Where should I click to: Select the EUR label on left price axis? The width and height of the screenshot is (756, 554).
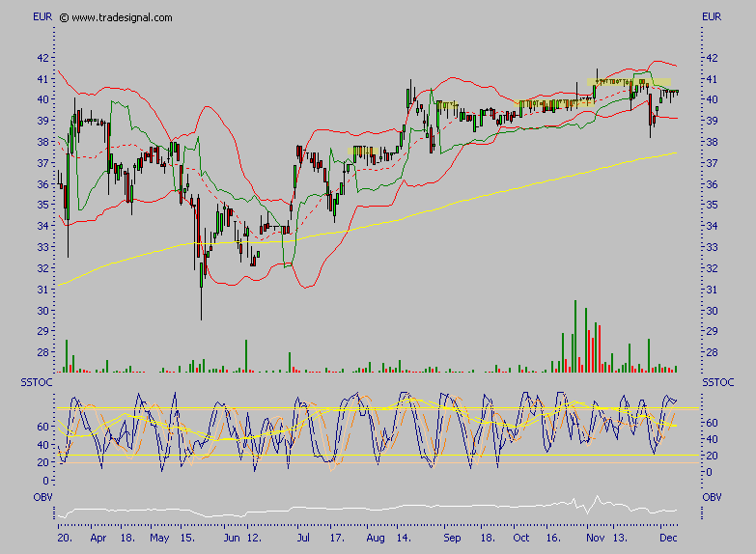(x=42, y=16)
